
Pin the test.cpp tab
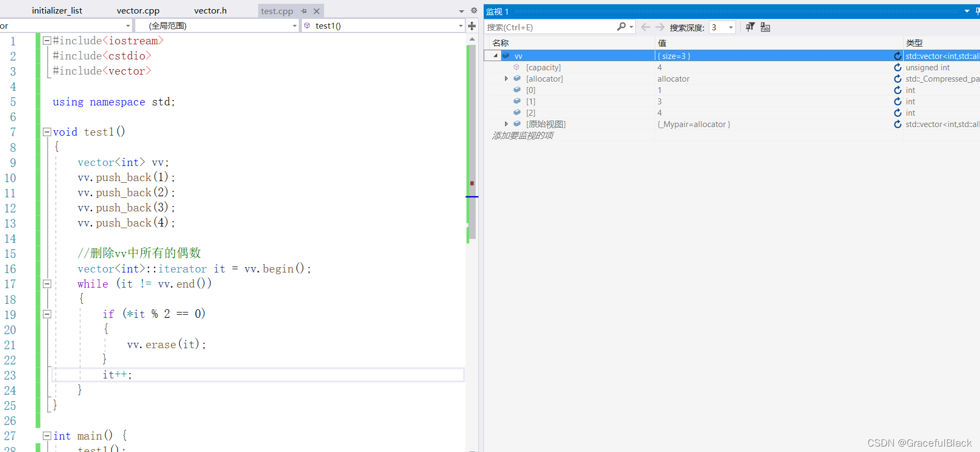click(x=304, y=11)
